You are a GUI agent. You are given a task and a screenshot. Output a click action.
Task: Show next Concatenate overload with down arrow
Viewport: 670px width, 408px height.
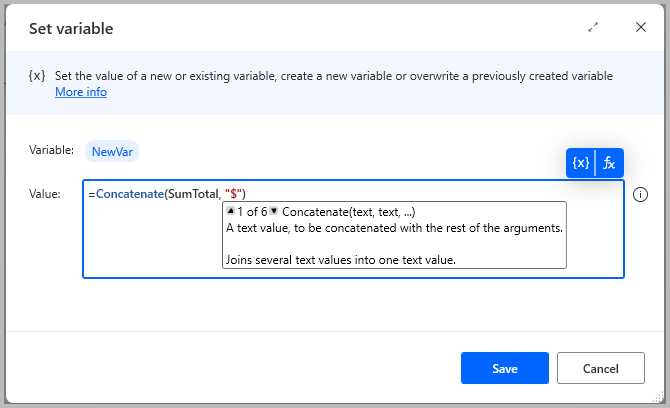274,212
